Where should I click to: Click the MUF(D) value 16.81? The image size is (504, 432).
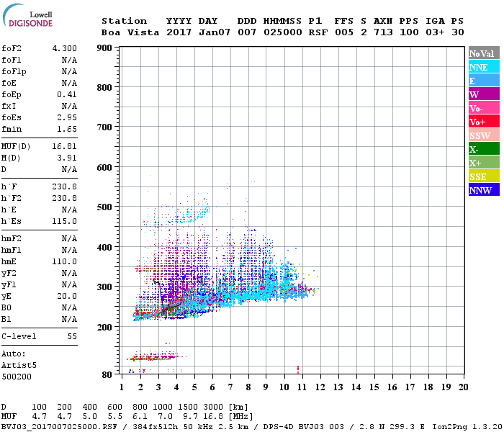(x=65, y=147)
